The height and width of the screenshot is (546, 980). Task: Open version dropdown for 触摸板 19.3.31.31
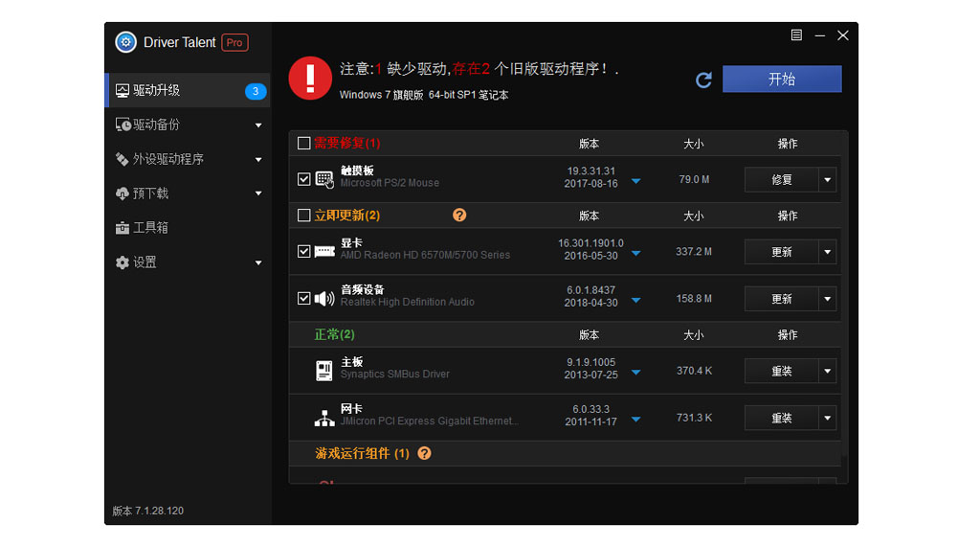tap(635, 181)
